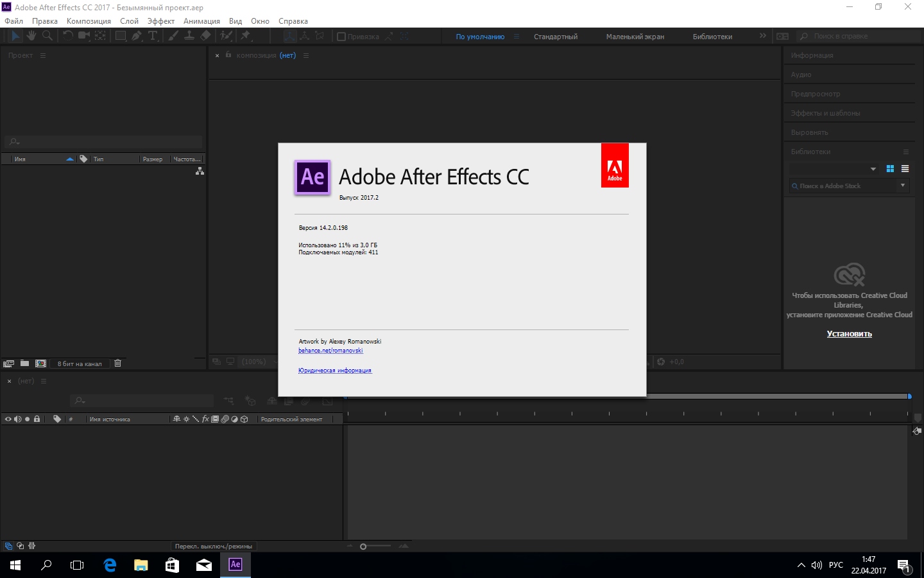This screenshot has width=924, height=578.
Task: Click Перекл. выключ./режимы toggle button
Action: click(x=213, y=546)
